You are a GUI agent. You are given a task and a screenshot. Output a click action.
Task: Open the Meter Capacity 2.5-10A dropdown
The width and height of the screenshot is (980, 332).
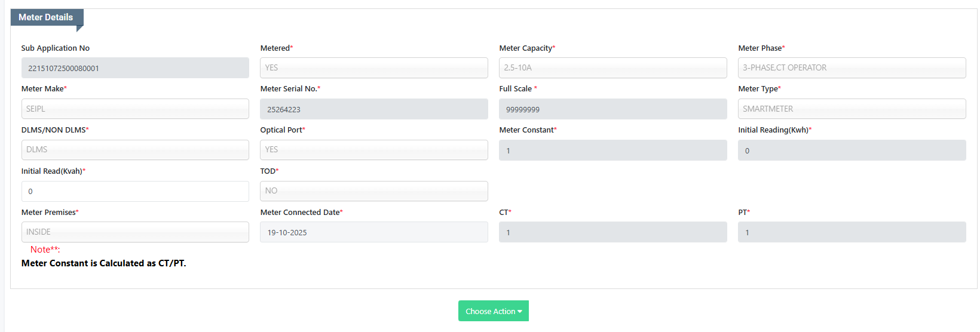point(612,68)
